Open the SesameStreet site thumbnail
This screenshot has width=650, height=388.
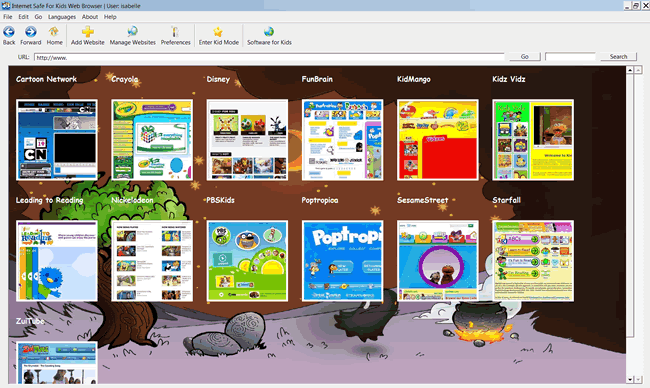click(x=438, y=261)
